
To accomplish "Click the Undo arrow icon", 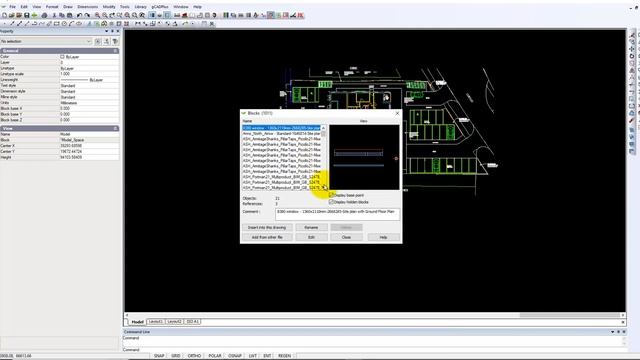I will 79,15.
